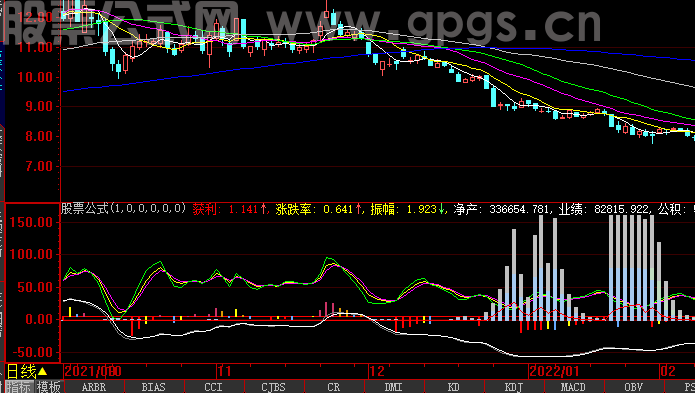Screen dimensions: 695x393
Task: Click the 振幅 value label
Action: (408, 209)
